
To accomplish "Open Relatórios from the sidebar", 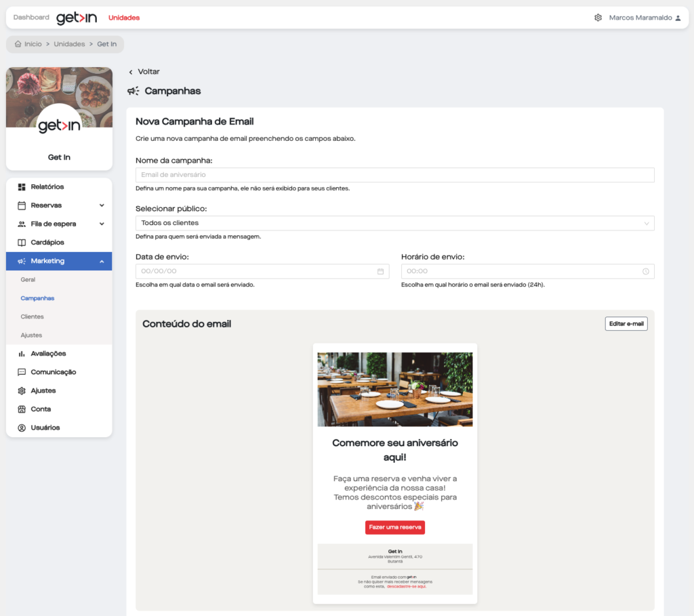I will point(47,187).
